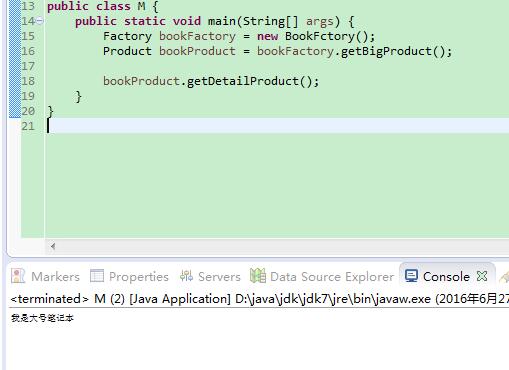The width and height of the screenshot is (509, 370).
Task: Click the Servers tab icon
Action: 186,276
